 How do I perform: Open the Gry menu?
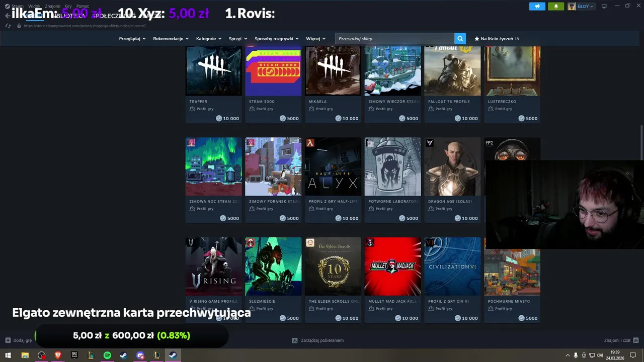click(68, 6)
